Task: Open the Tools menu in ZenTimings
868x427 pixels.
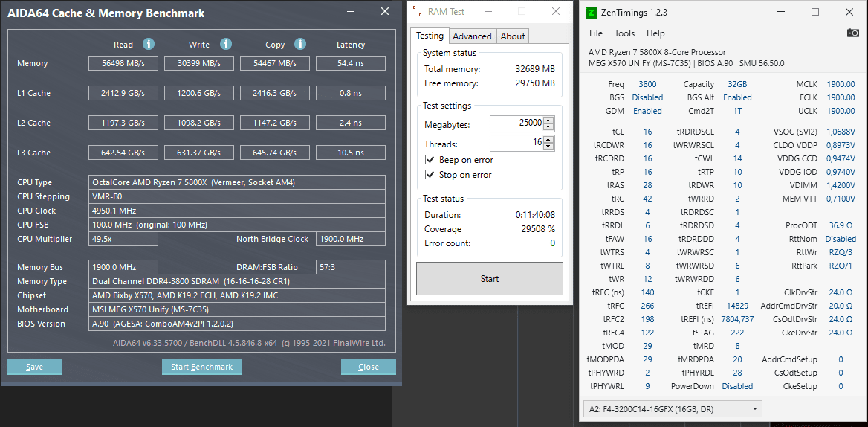Action: (624, 33)
